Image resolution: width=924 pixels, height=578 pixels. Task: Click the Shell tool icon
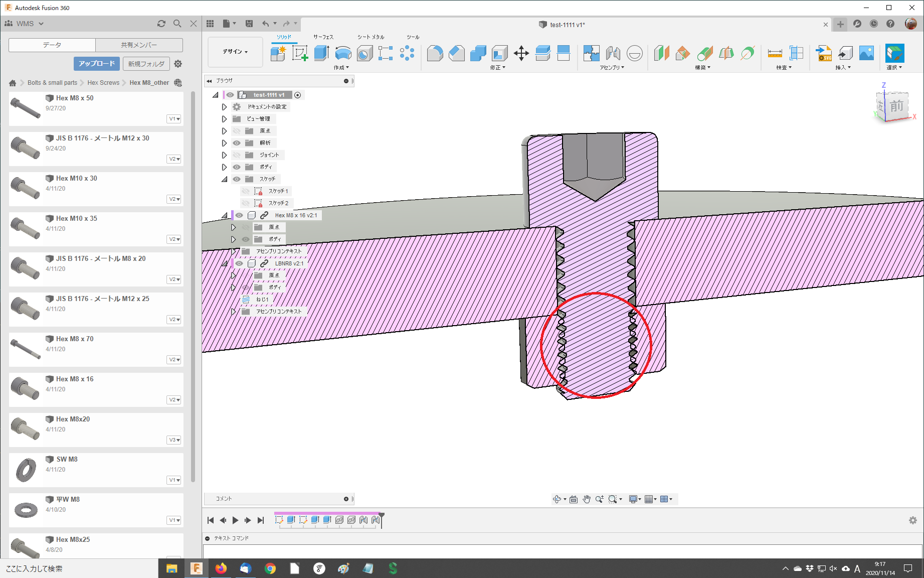coord(499,53)
